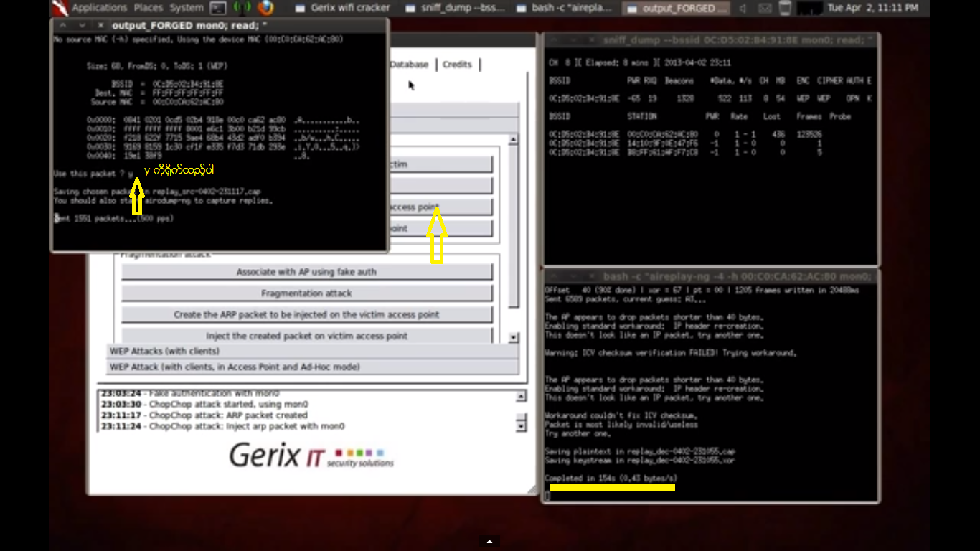This screenshot has height=551, width=980.
Task: Click the bash aireplay-ng terminal title bar
Action: pyautogui.click(x=710, y=276)
